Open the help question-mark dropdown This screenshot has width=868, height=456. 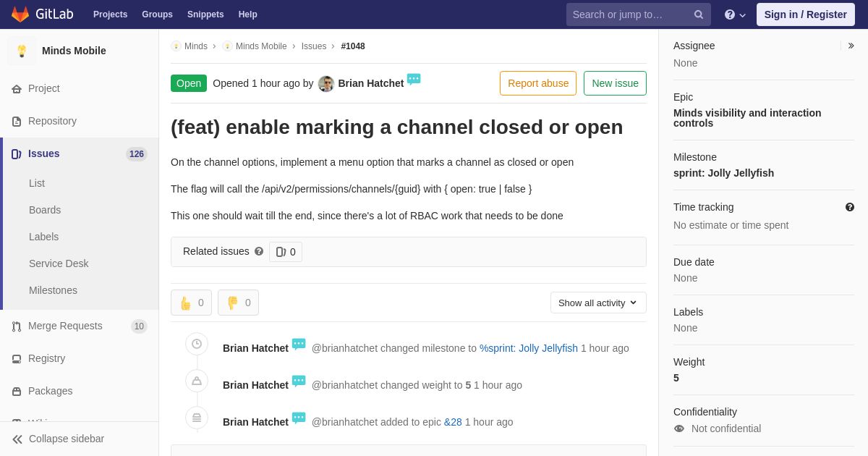coord(735,14)
